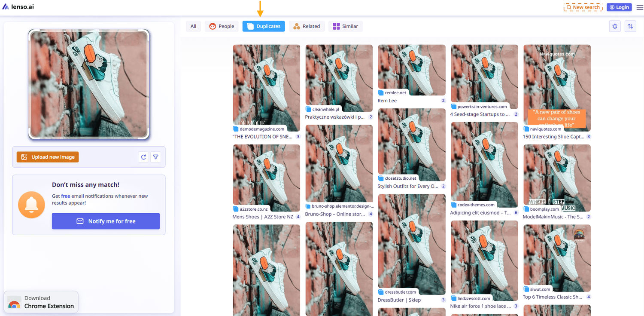Click the Chrome Extension download icon
Image resolution: width=644 pixels, height=316 pixels.
14,303
